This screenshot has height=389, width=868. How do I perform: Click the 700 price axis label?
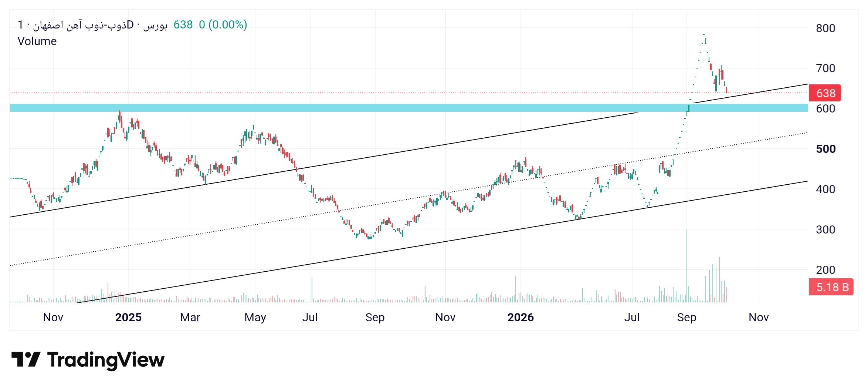pos(825,68)
